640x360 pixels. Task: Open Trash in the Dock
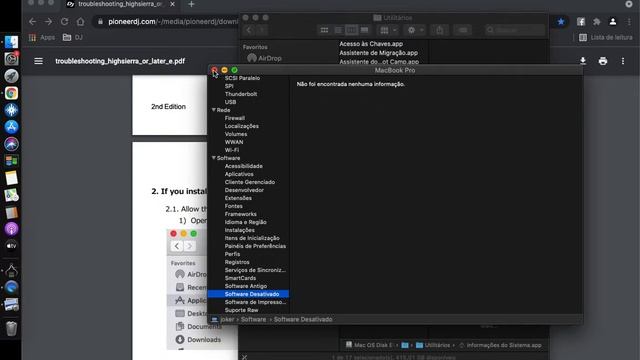11,328
